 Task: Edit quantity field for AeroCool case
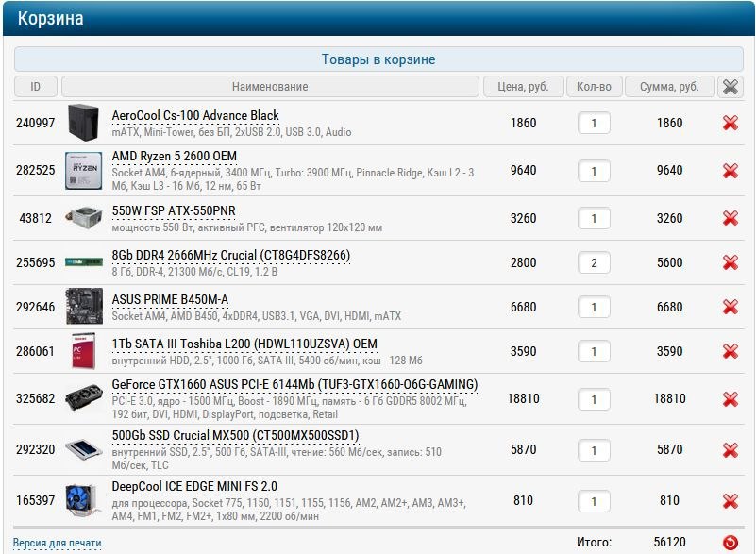click(594, 124)
